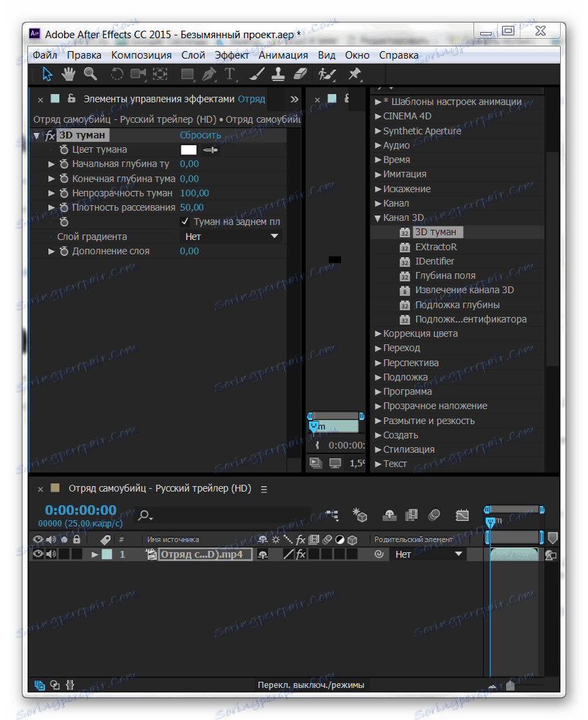This screenshot has width=588, height=720.
Task: Collapse the Канал 3D category
Action: [x=378, y=217]
